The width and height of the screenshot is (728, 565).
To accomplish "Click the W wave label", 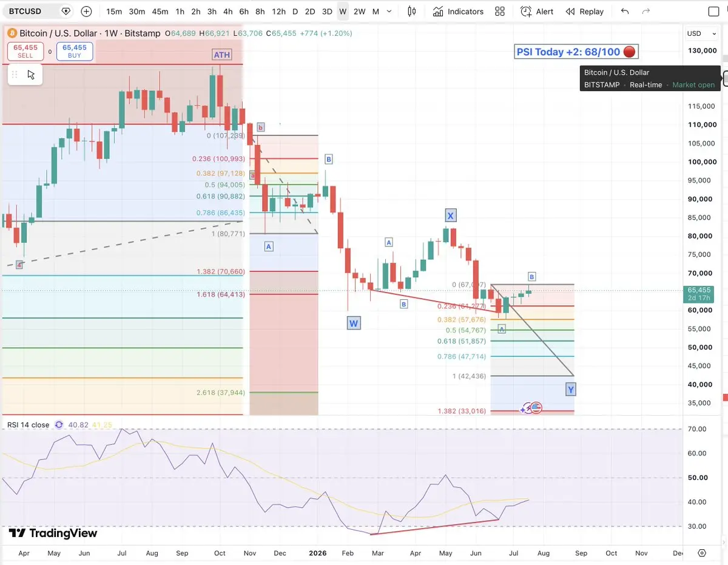I will [354, 323].
